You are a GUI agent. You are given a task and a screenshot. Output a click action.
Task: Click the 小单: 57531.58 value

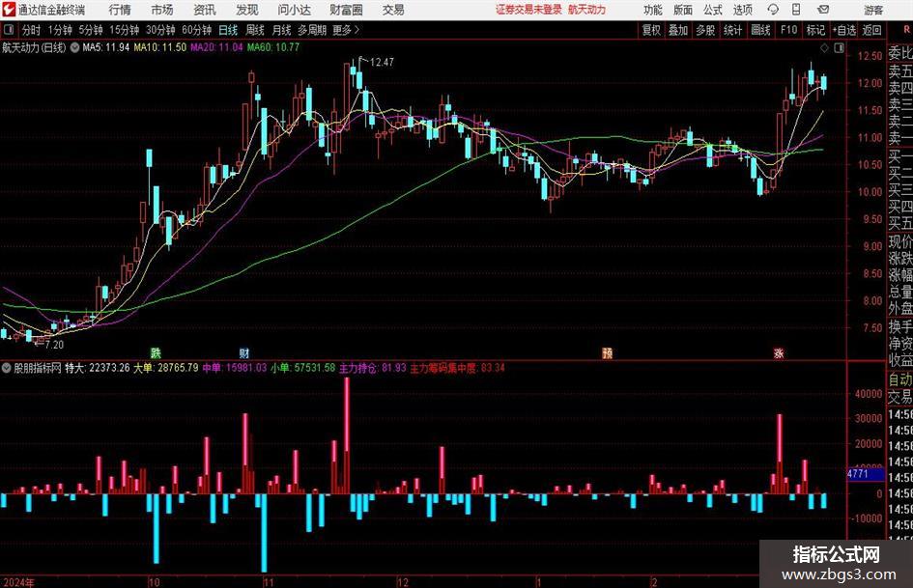(x=303, y=369)
